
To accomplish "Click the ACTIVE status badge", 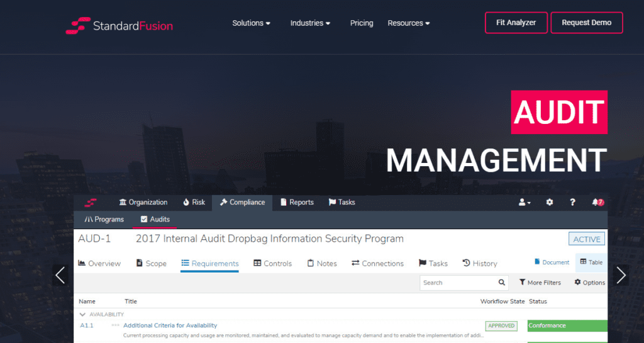I will pos(587,239).
